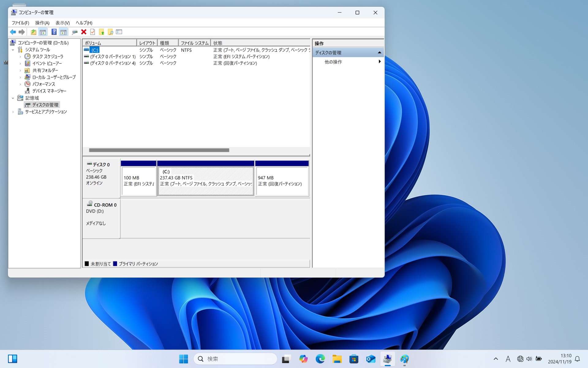Image resolution: width=588 pixels, height=368 pixels.
Task: Toggle Show/Hide Action Pane toolbar icon
Action: click(63, 32)
